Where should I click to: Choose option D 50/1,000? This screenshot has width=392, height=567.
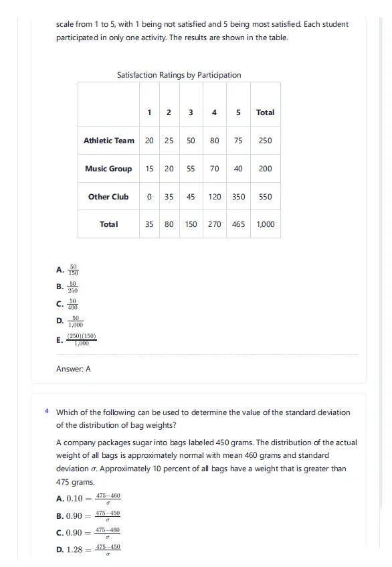pos(70,321)
